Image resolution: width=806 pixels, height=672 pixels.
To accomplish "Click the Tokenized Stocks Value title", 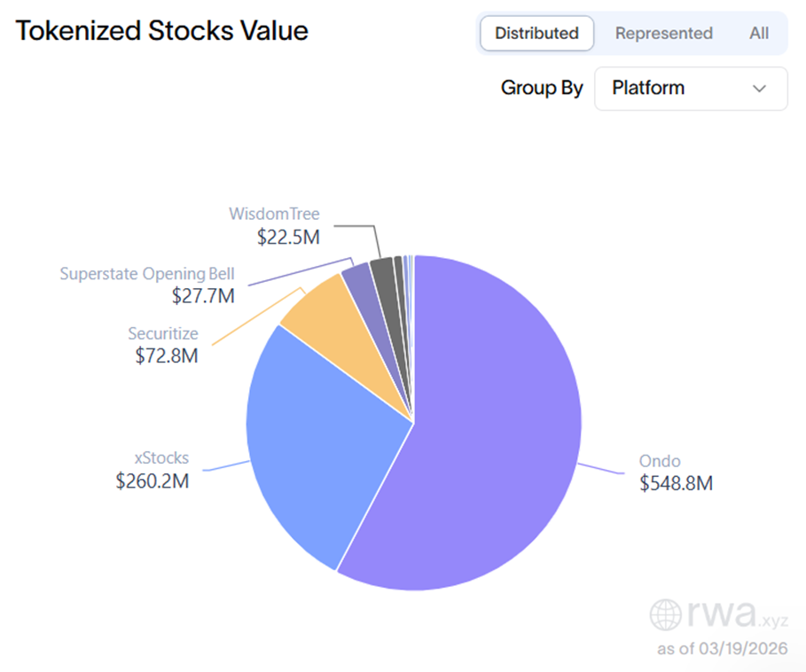I will tap(162, 30).
